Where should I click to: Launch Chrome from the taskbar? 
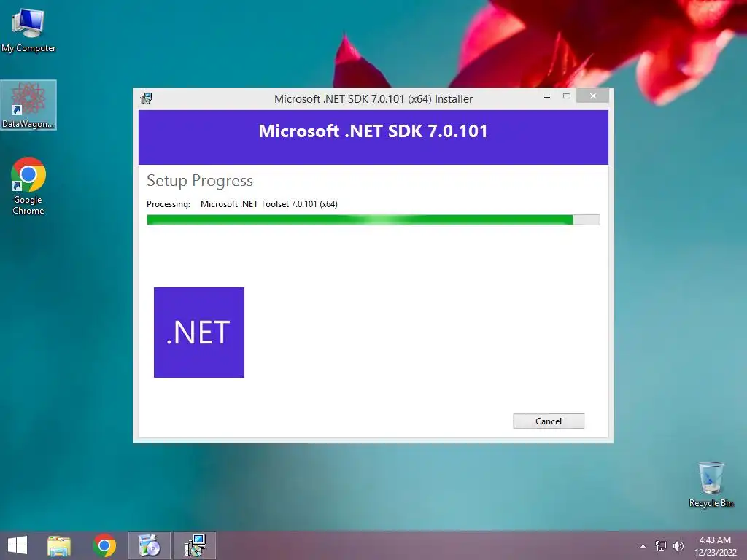coord(104,545)
